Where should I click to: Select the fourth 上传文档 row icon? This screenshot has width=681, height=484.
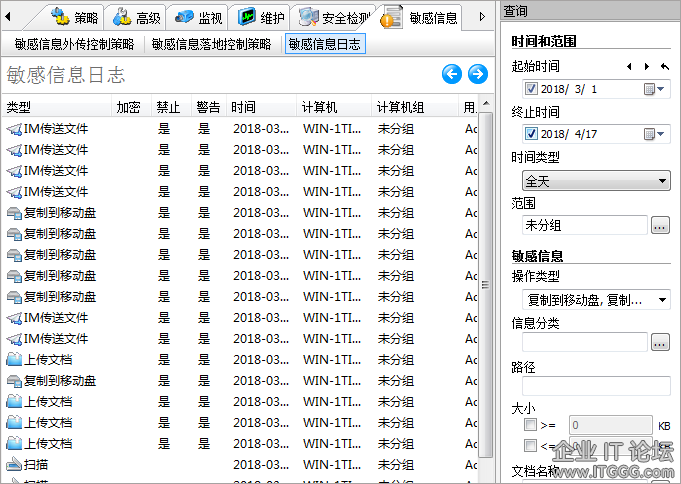coord(14,444)
